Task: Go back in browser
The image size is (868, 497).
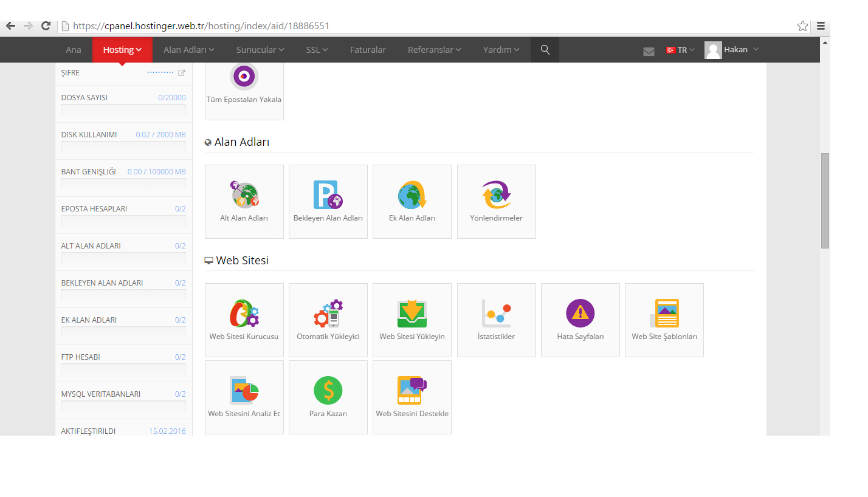Action: coord(10,26)
